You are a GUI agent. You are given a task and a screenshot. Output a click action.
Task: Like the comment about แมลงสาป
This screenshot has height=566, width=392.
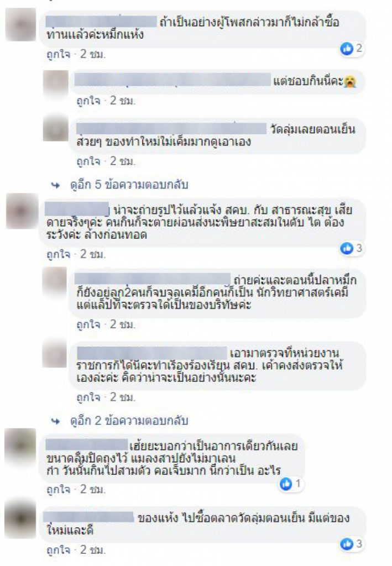[x=59, y=490]
